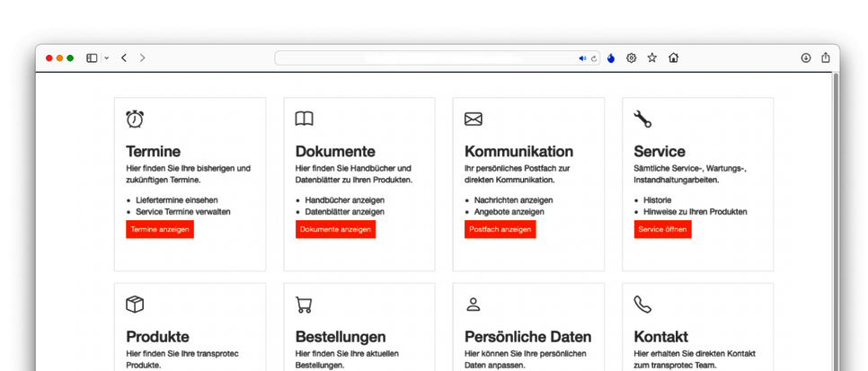Click the person icon above Persönliche Daten

474,305
